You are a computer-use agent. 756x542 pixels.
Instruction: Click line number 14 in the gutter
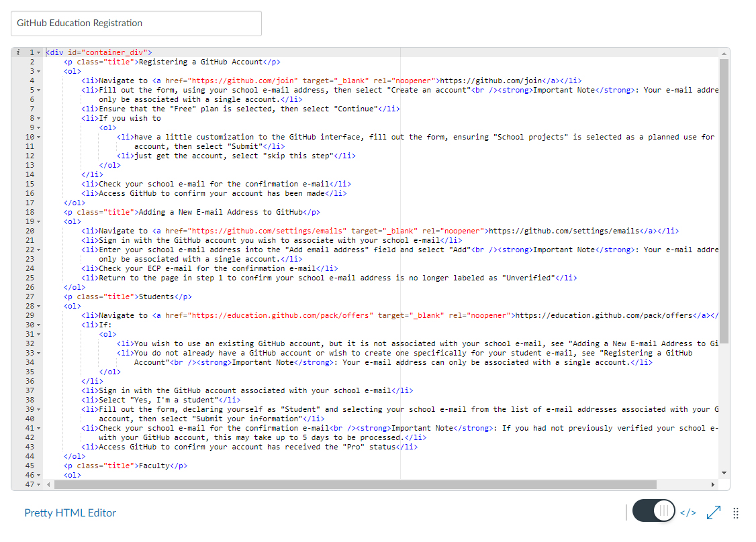(x=30, y=174)
